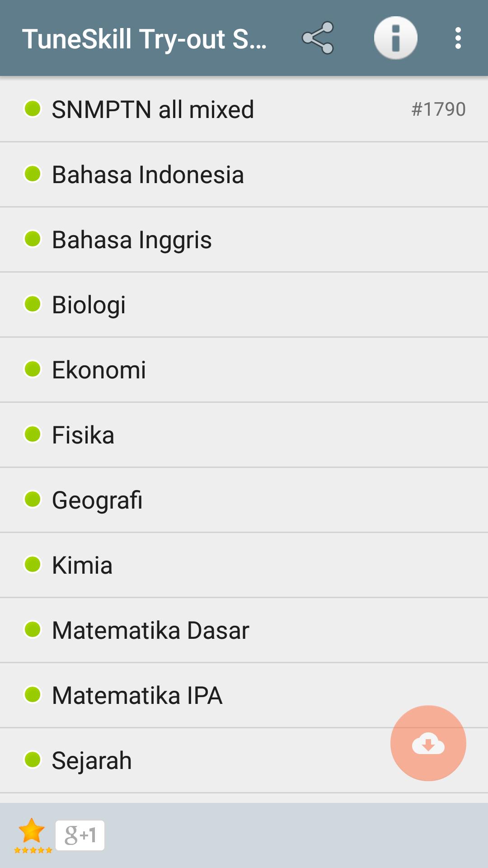Open the Sejarah subject
Image resolution: width=488 pixels, height=868 pixels.
pyautogui.click(x=92, y=760)
